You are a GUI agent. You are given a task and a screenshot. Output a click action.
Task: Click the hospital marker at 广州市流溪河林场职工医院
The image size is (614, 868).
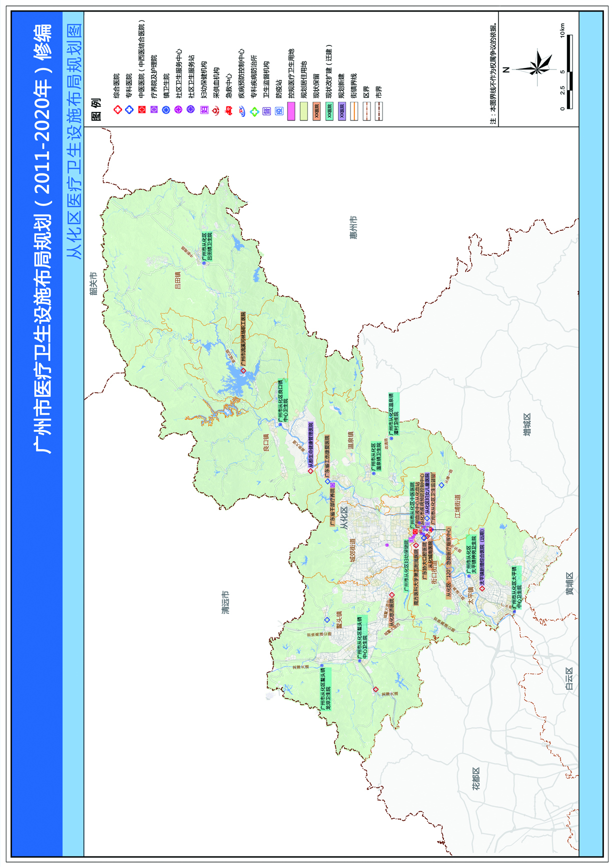pyautogui.click(x=243, y=371)
